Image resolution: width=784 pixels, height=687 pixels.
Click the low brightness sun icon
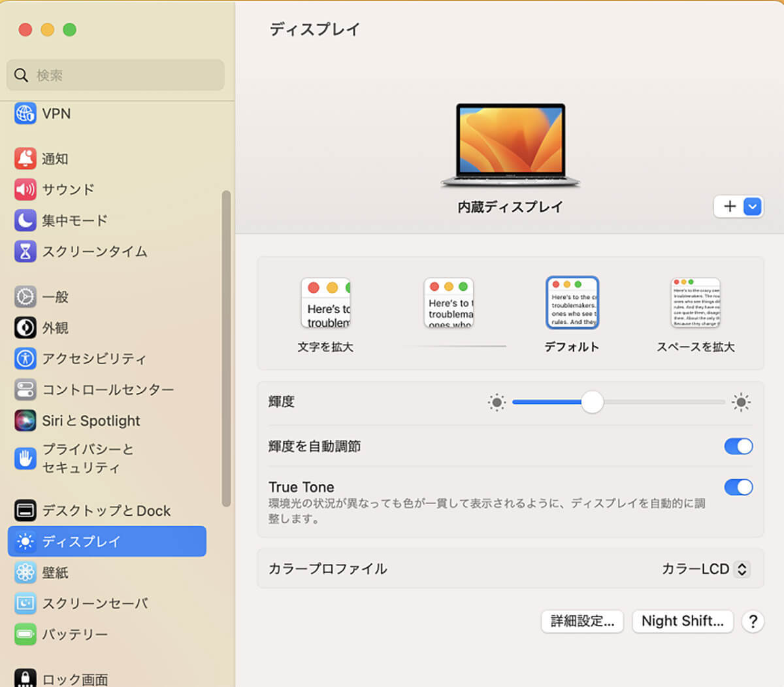(x=497, y=402)
